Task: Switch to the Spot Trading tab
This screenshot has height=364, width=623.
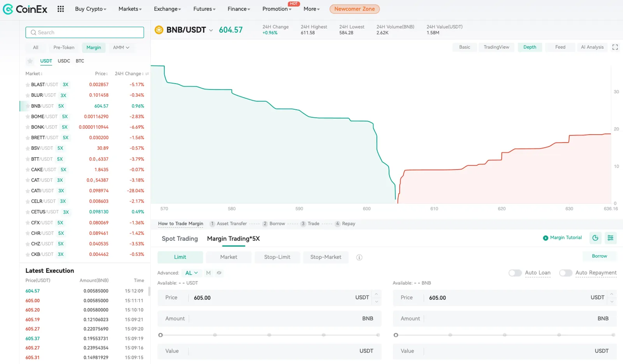Action: (180, 239)
